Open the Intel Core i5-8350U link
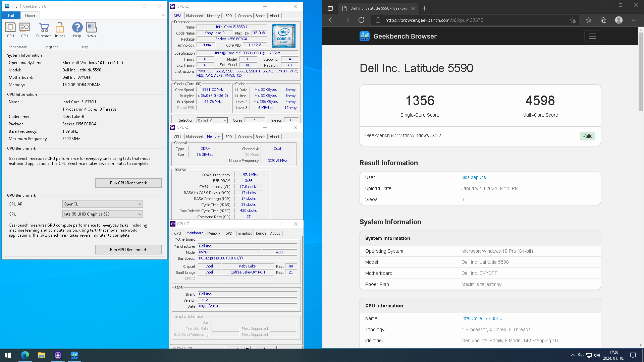Viewport: 644px width, 362px height. pos(482,318)
